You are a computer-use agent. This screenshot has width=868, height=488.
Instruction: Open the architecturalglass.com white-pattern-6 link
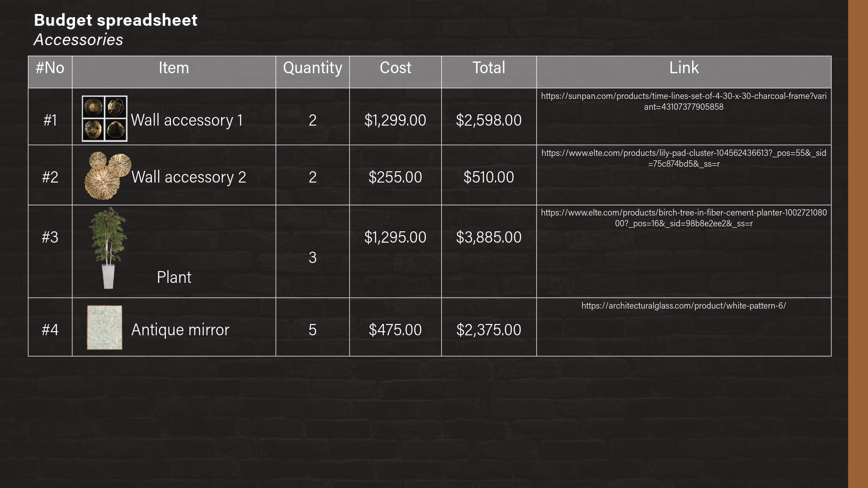684,306
